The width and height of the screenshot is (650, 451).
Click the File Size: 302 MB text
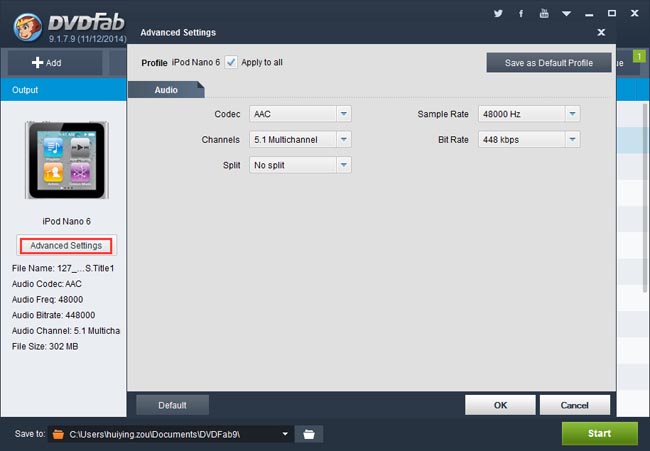[x=45, y=346]
